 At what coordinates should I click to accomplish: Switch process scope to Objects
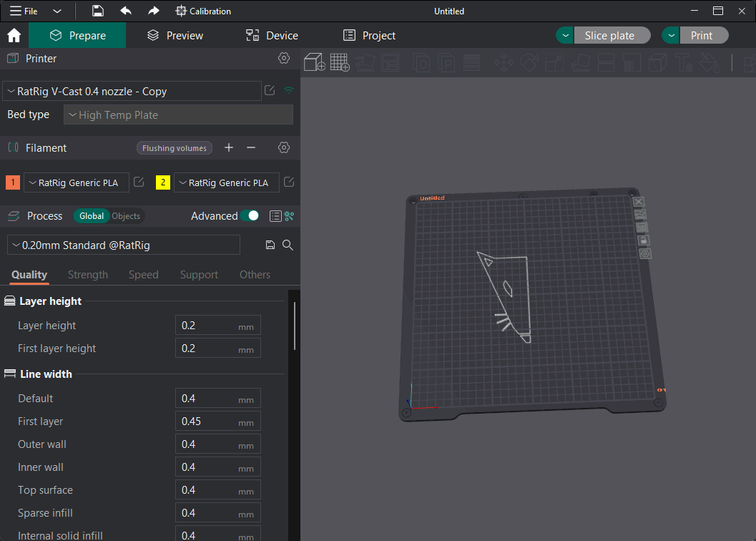coord(127,215)
